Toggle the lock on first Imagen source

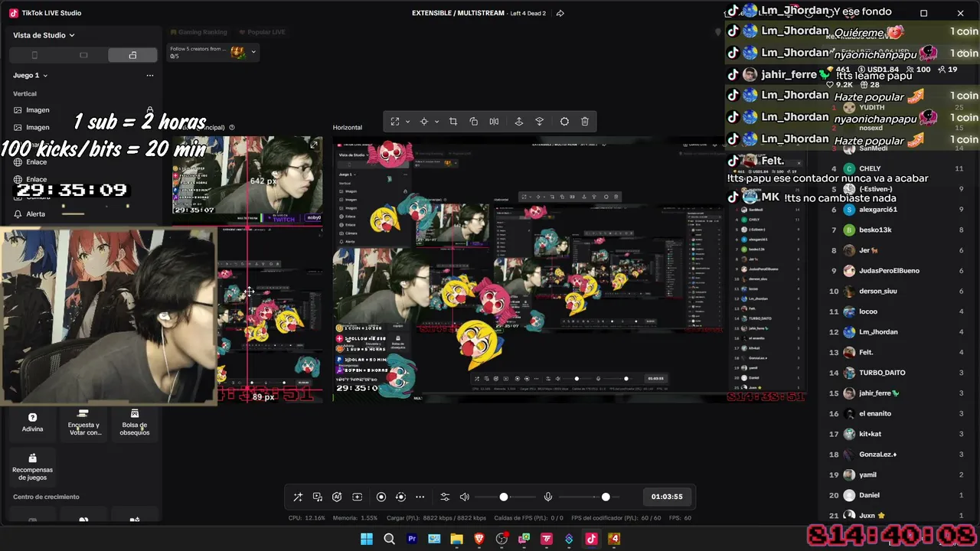pyautogui.click(x=150, y=110)
